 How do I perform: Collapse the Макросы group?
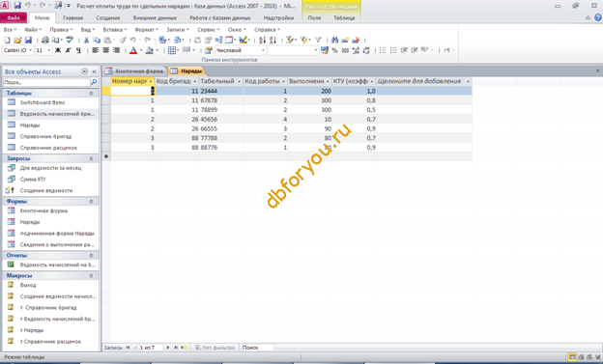(91, 275)
